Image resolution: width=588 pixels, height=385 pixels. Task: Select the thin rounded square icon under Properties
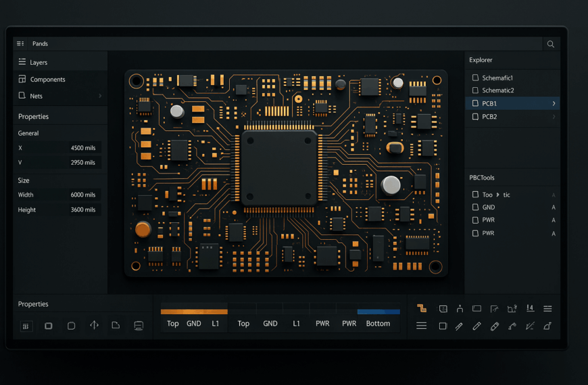(71, 326)
